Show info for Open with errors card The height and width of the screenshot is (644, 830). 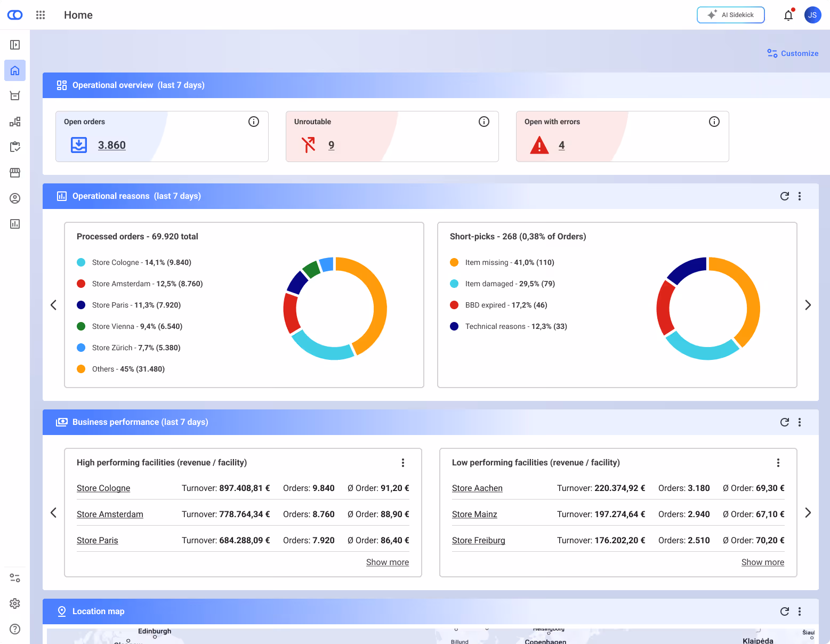714,122
